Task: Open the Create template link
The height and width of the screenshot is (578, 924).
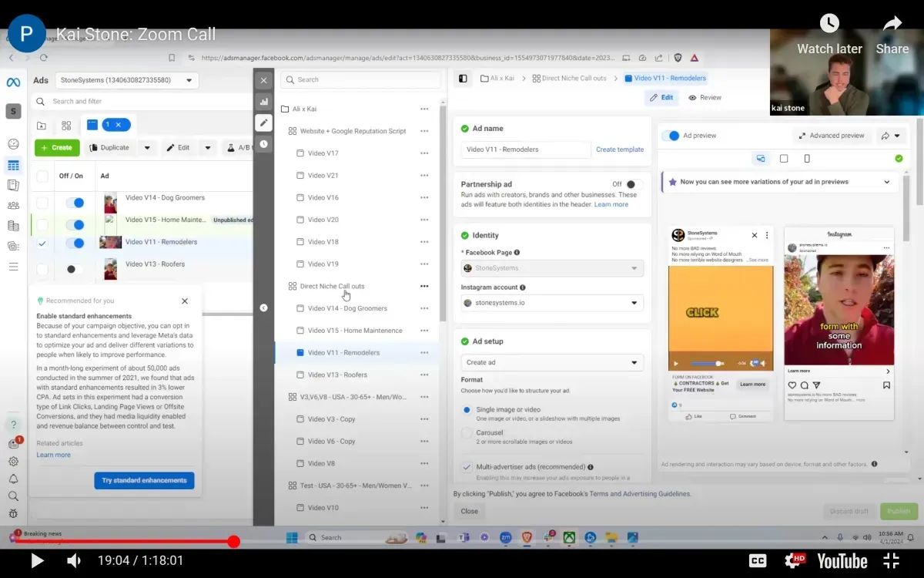Action: [620, 150]
